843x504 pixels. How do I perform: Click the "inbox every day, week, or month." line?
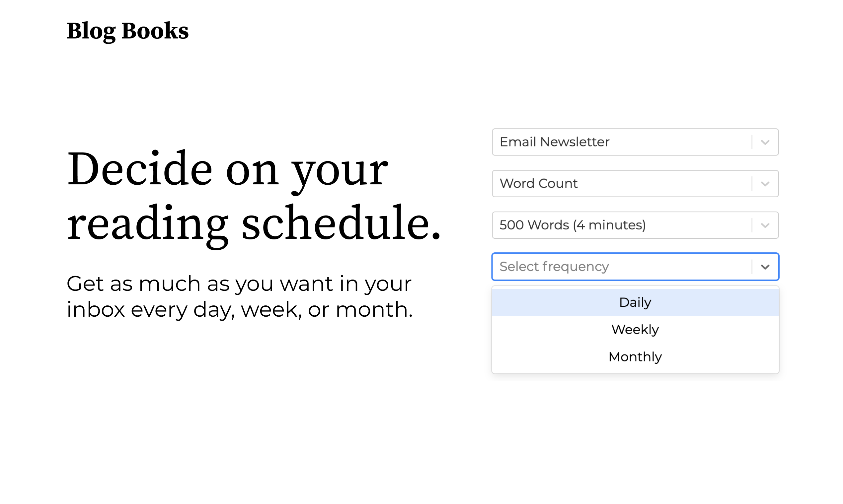239,309
